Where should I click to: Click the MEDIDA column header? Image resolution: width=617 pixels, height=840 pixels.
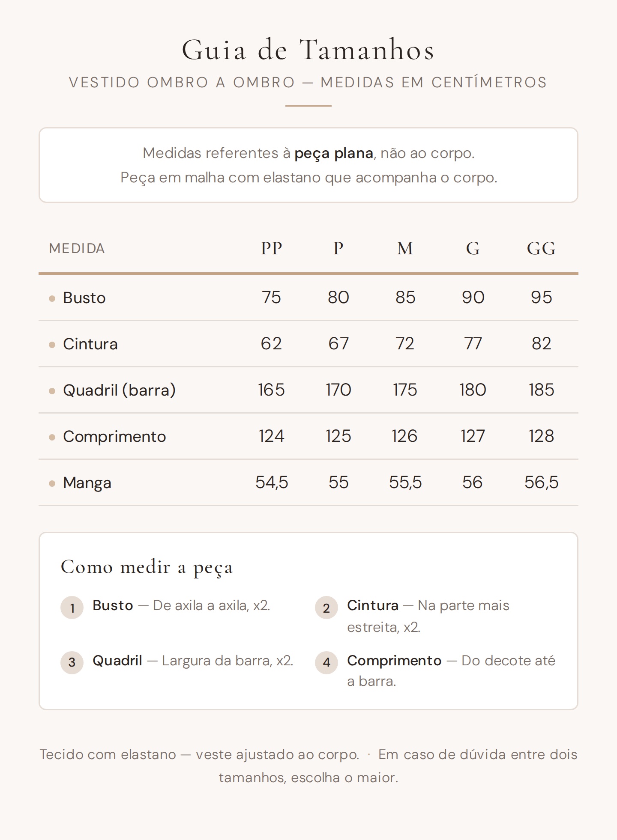pyautogui.click(x=77, y=248)
